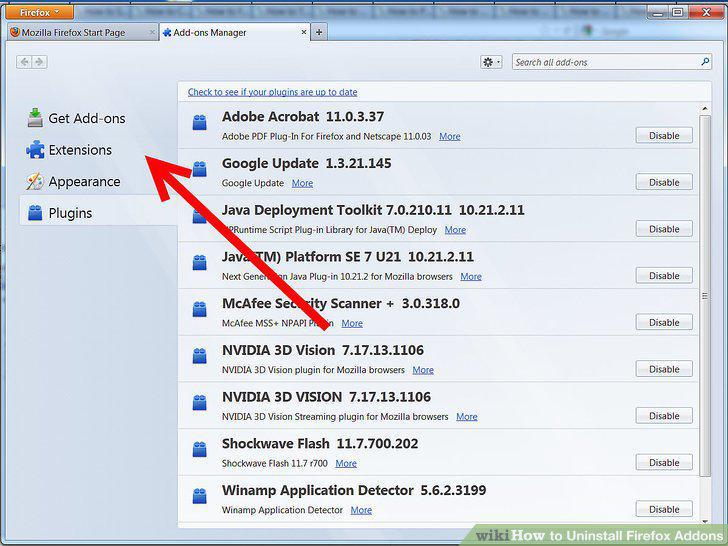The height and width of the screenshot is (546, 728).
Task: Open More link for NVIDIA 3D Vision Streaming
Action: [467, 416]
